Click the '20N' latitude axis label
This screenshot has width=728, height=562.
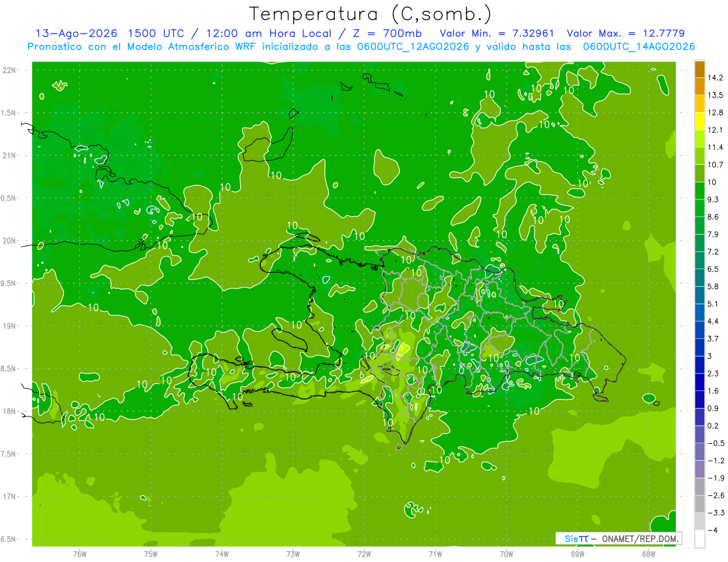[x=9, y=241]
